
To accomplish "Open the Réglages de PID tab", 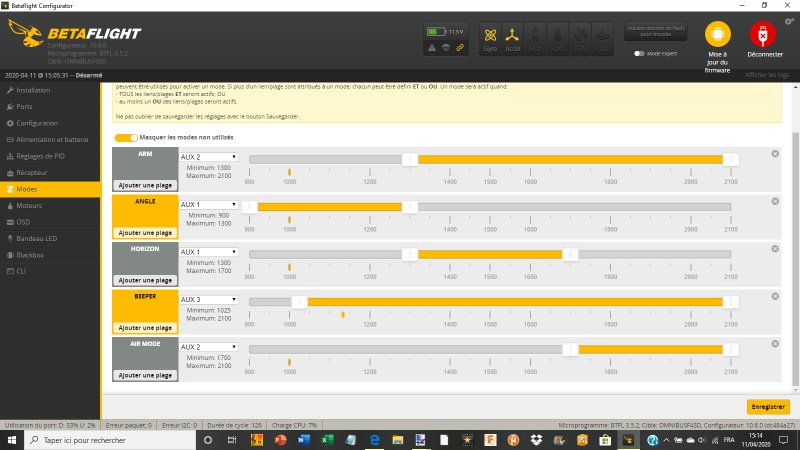I will [x=45, y=156].
